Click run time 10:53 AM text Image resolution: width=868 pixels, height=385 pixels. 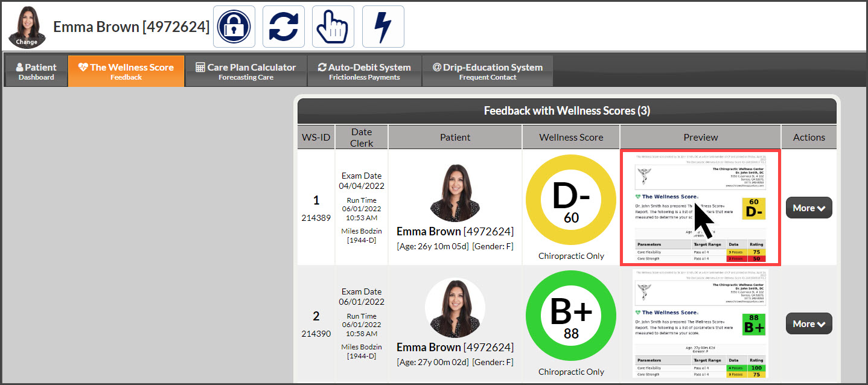click(362, 217)
